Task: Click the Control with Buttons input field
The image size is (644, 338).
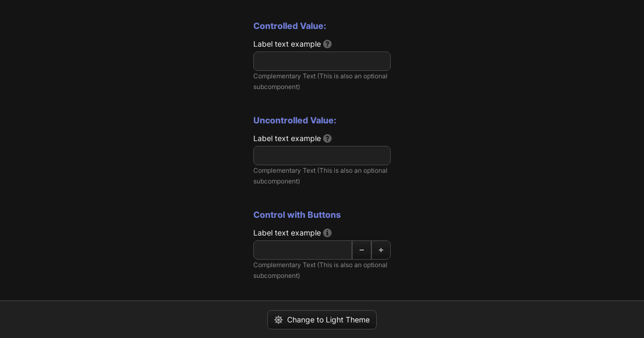Action: click(303, 250)
